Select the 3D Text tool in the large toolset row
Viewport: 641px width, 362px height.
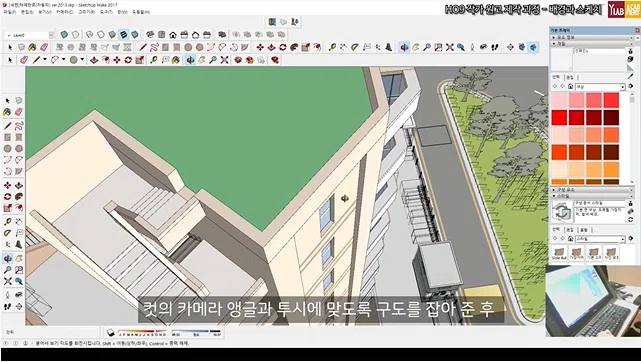[388, 47]
